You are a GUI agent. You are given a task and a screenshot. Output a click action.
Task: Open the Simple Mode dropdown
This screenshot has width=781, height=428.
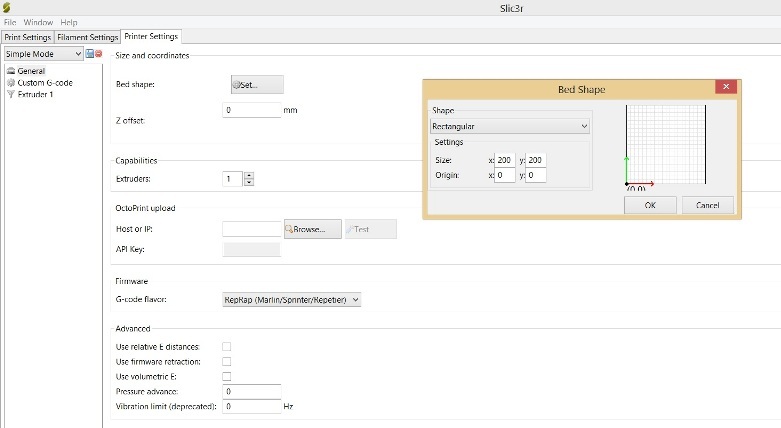pyautogui.click(x=43, y=54)
